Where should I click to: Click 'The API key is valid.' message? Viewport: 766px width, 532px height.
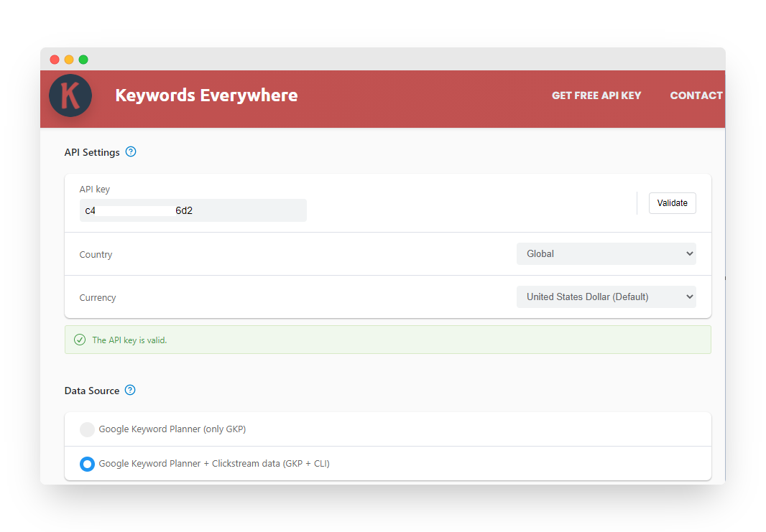click(129, 340)
